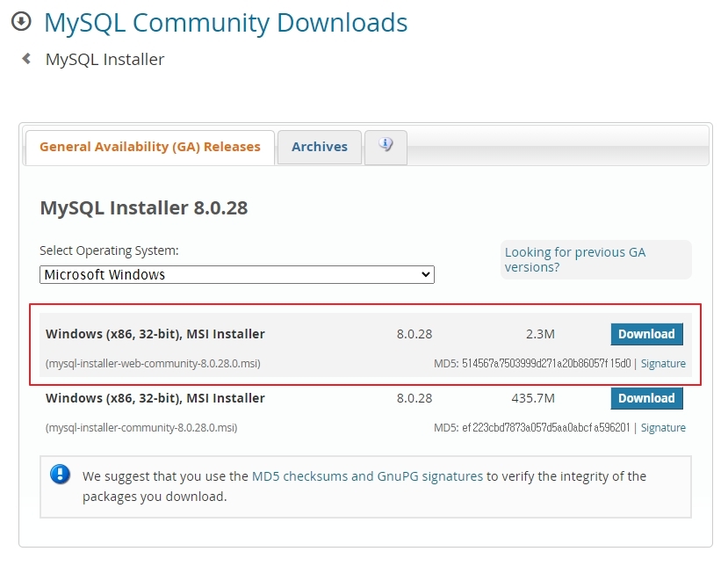Click the mysql-installer-web-community-8.0.28.0.msi filename
Viewport: 728px width, 566px height.
(153, 363)
